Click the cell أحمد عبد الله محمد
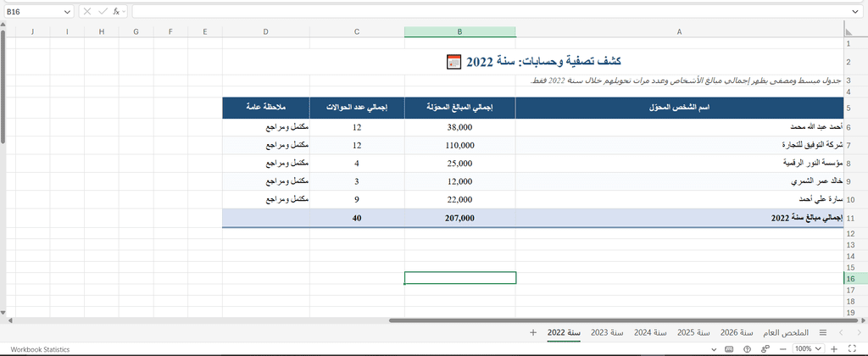 679,127
